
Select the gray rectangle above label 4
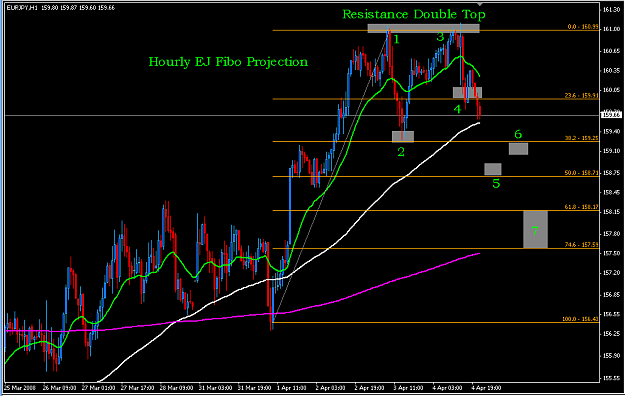tap(468, 93)
